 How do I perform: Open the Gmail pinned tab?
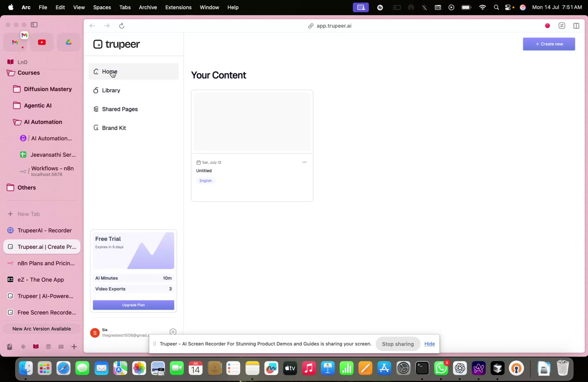tap(15, 42)
